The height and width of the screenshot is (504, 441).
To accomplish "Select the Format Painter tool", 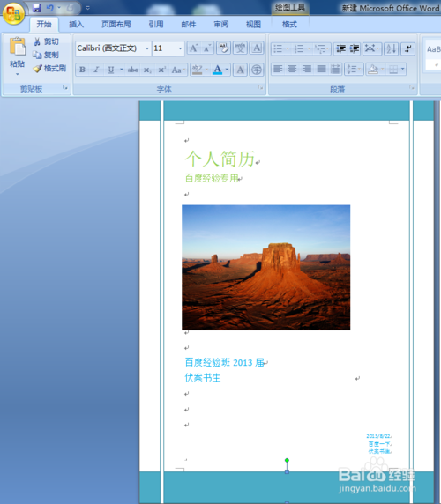I will point(50,69).
